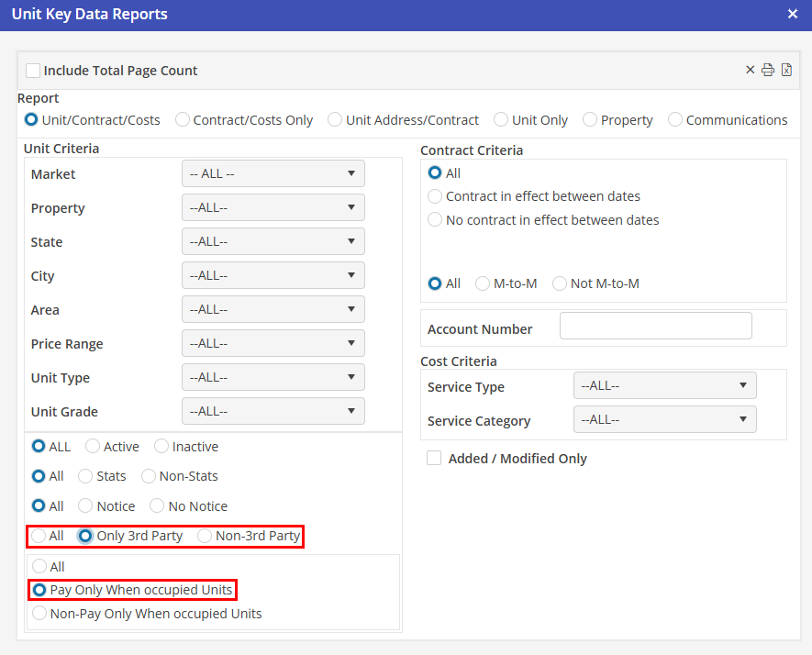Choose Non-Pay Only When occupied Units

tap(39, 614)
